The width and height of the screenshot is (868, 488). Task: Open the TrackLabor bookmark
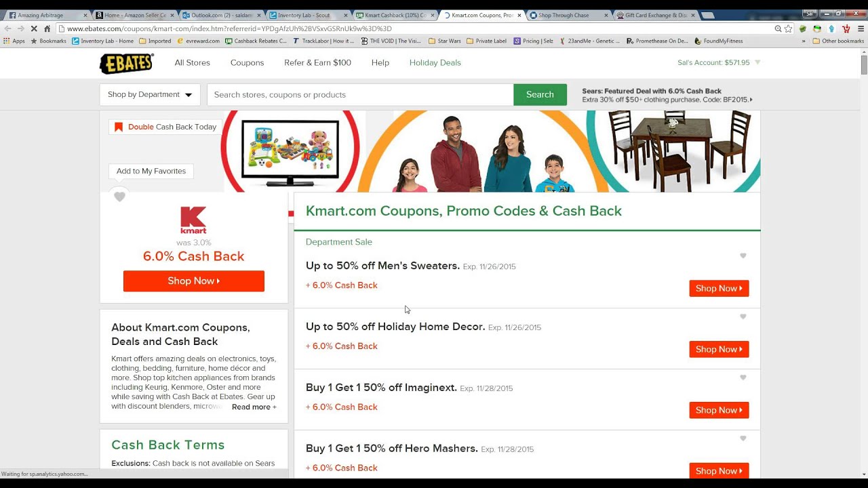pos(323,41)
